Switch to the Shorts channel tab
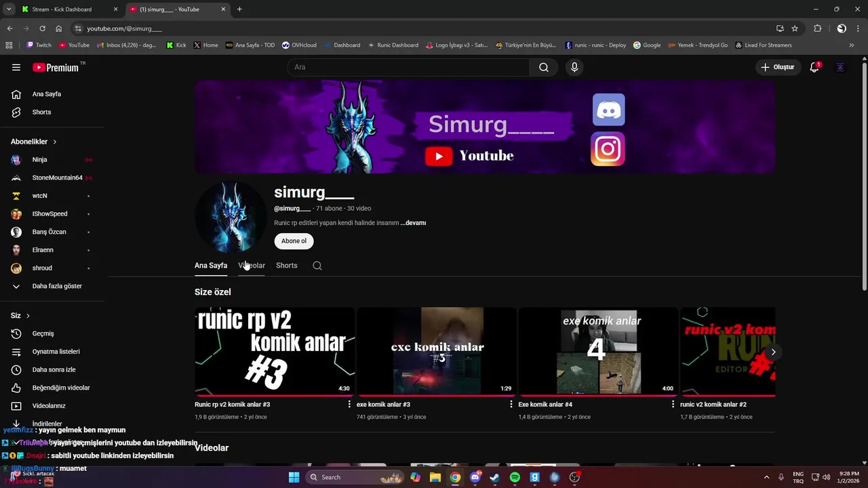The height and width of the screenshot is (488, 868). click(x=287, y=266)
